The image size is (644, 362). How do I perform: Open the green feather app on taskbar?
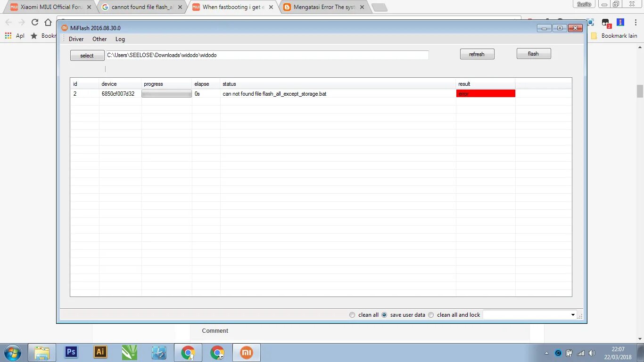(x=129, y=353)
